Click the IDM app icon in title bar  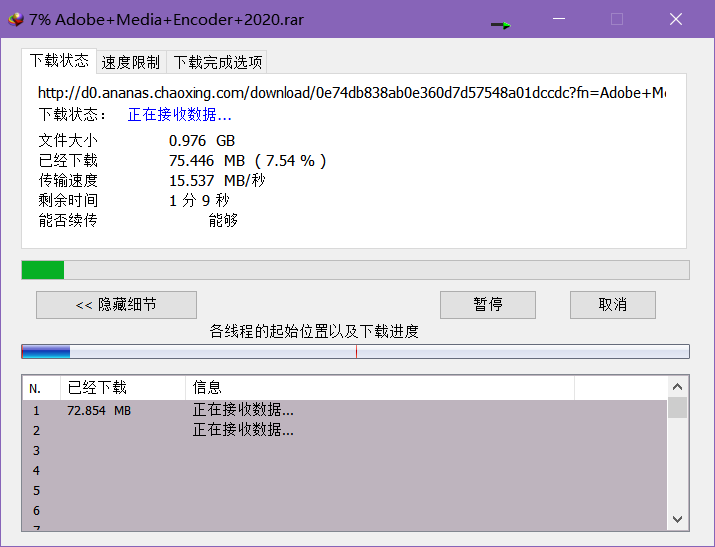[x=16, y=20]
